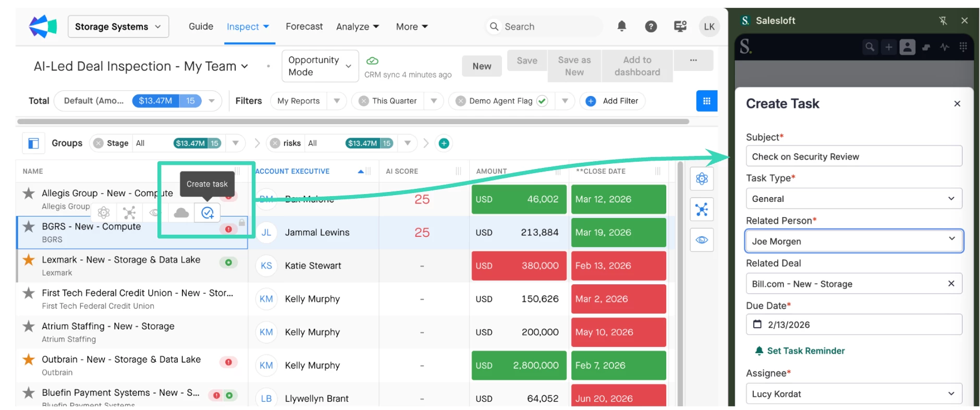This screenshot has width=980, height=410.
Task: Click the eye icon in right sidebar
Action: pyautogui.click(x=702, y=240)
